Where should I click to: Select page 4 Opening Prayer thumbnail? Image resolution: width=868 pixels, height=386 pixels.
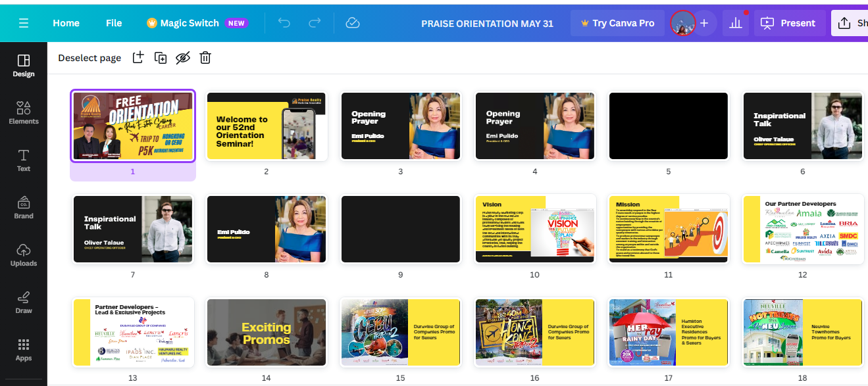click(534, 126)
